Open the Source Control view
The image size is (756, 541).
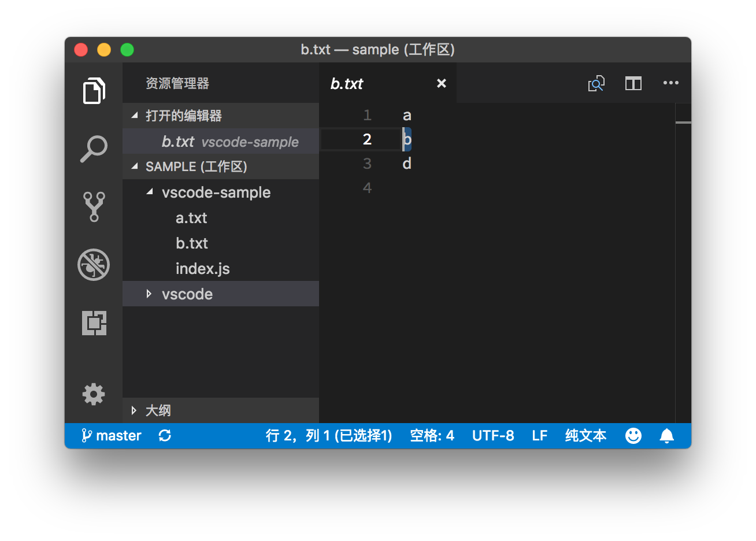(94, 206)
